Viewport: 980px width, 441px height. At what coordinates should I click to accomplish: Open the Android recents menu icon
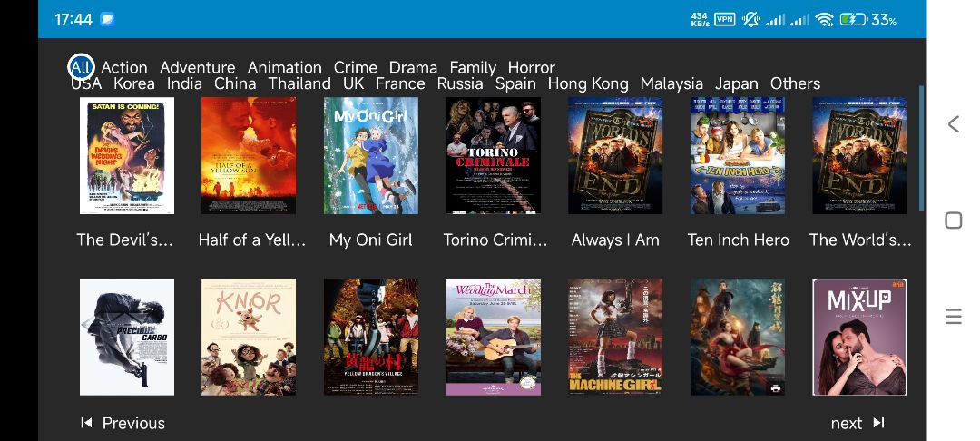coord(953,317)
